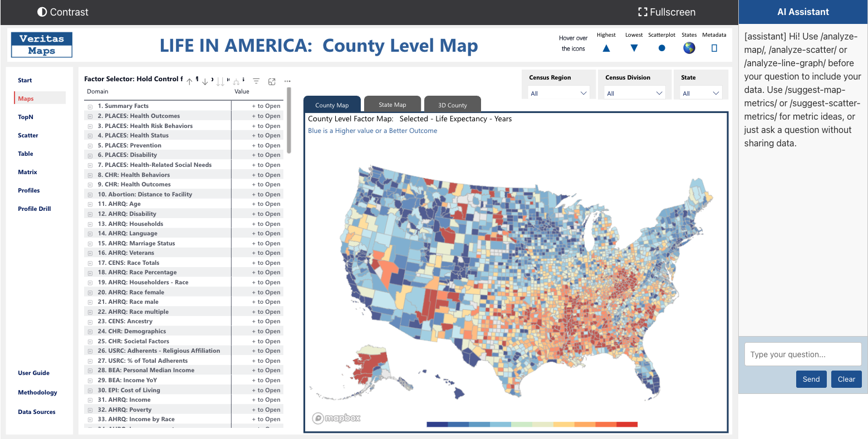Open the more options ellipsis menu

click(x=287, y=81)
